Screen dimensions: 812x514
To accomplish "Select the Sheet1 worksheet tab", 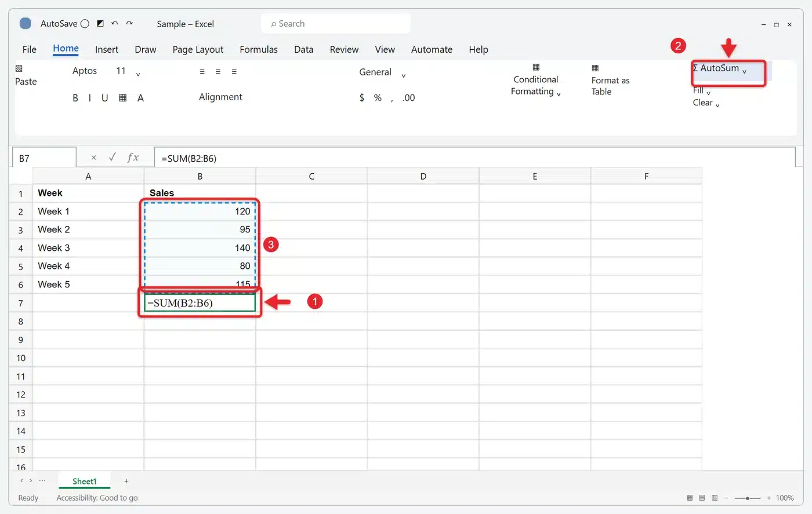I will point(85,482).
